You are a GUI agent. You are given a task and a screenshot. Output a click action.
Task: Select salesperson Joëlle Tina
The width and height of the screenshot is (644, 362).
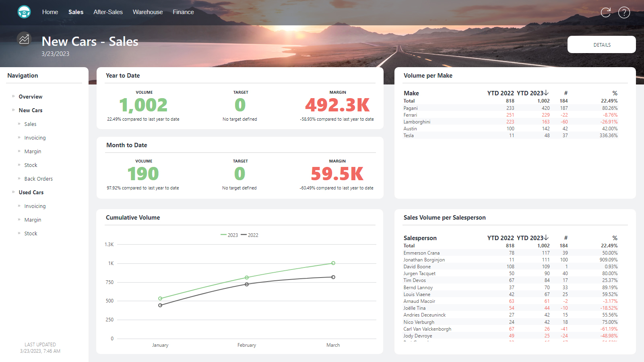tap(510, 308)
